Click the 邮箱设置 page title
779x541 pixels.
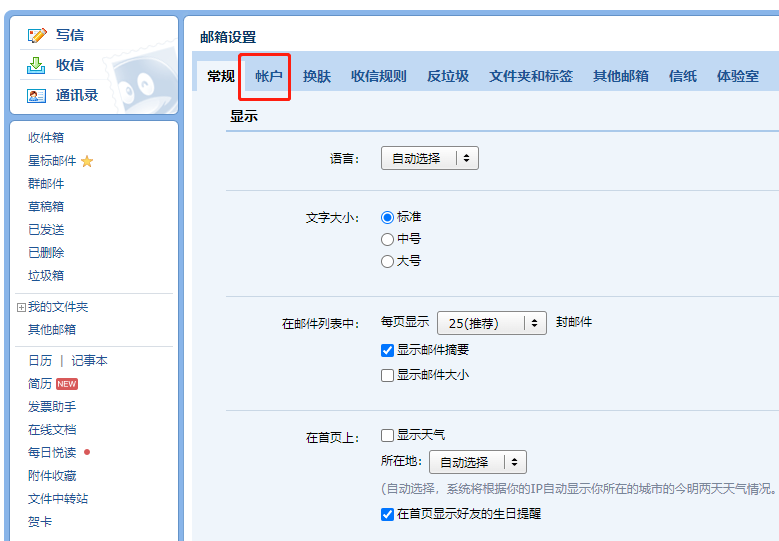coord(228,37)
